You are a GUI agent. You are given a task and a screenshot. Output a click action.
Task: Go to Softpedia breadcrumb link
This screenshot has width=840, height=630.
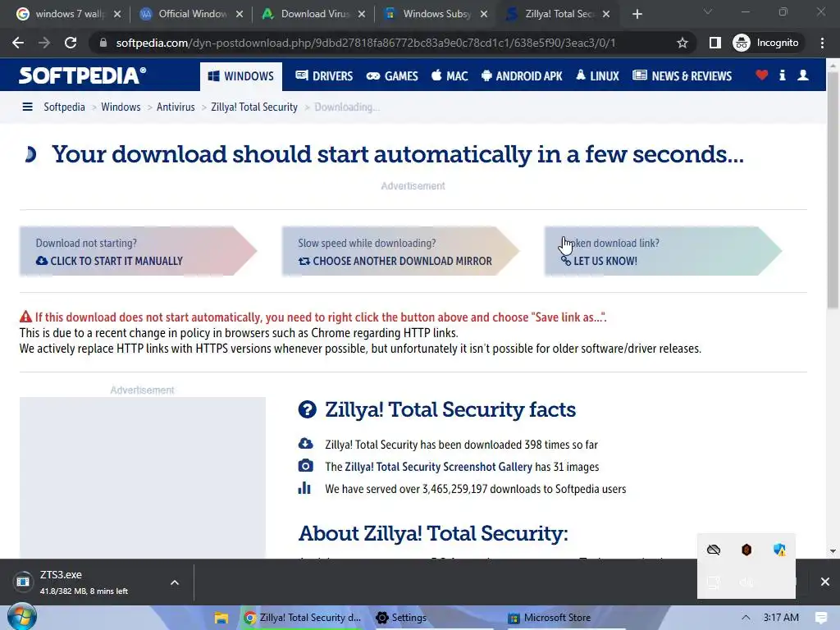[64, 107]
